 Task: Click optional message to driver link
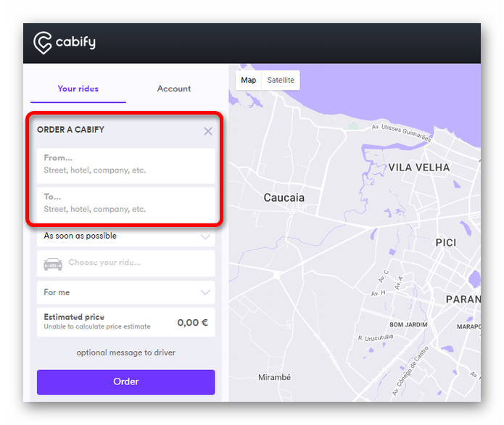coord(125,352)
